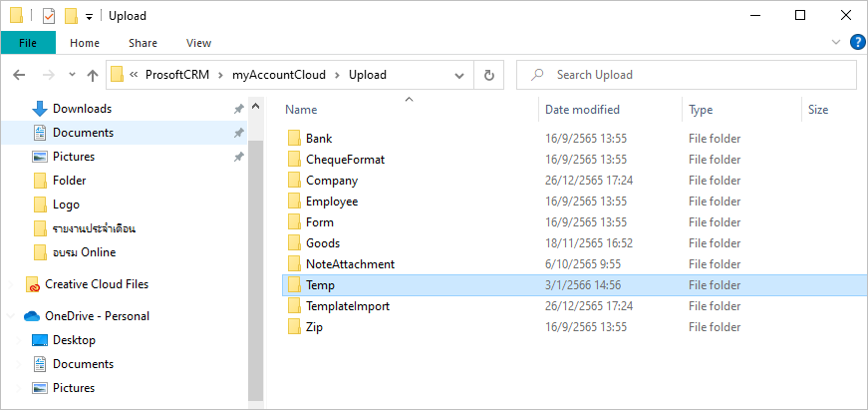Switch to the View ribbon tab
The width and height of the screenshot is (868, 410).
point(198,43)
